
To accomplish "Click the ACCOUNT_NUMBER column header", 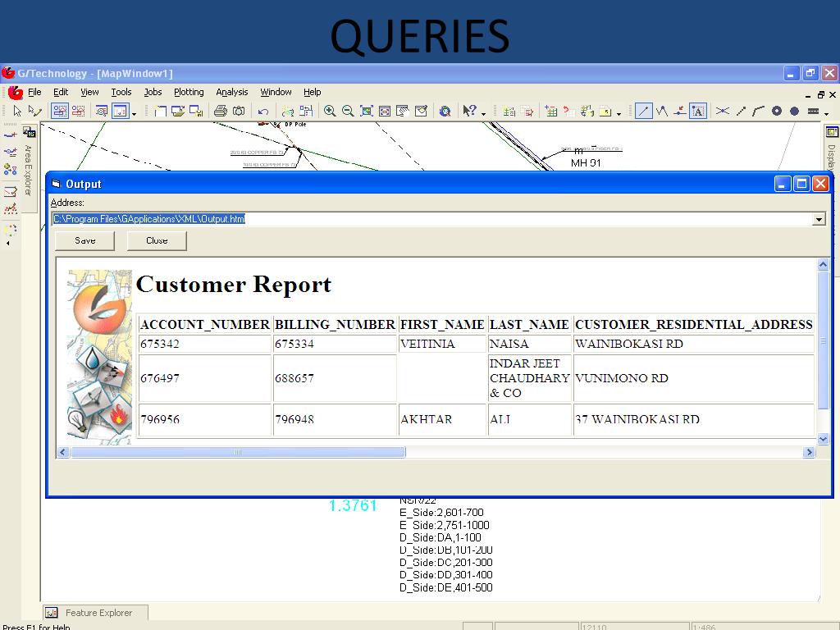I will (x=205, y=325).
